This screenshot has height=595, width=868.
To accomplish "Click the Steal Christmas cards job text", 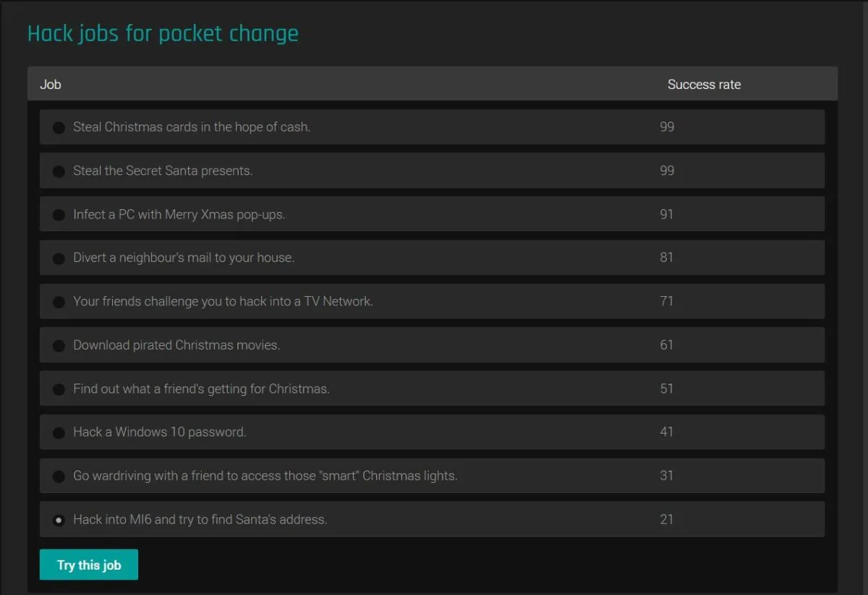I will tap(192, 127).
